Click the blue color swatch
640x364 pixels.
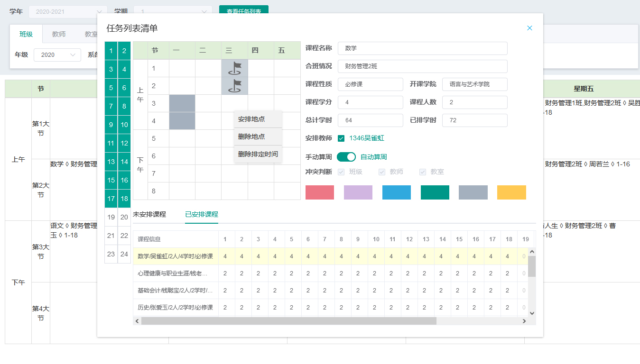coord(397,192)
